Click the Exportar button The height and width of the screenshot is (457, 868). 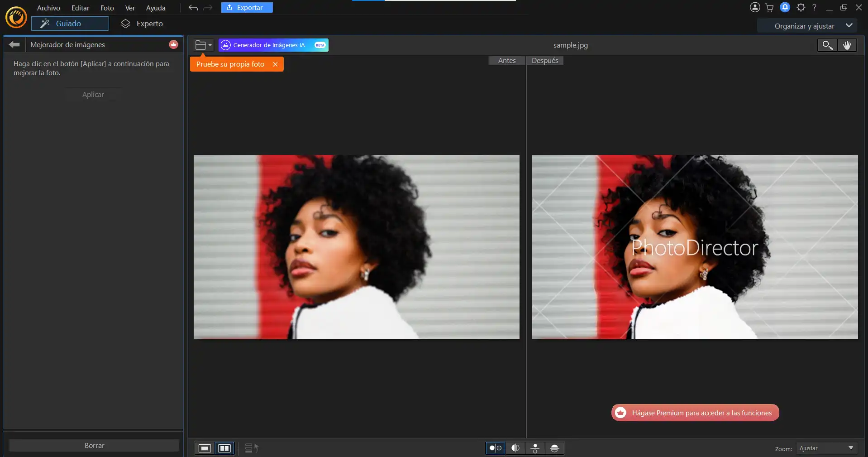(247, 8)
